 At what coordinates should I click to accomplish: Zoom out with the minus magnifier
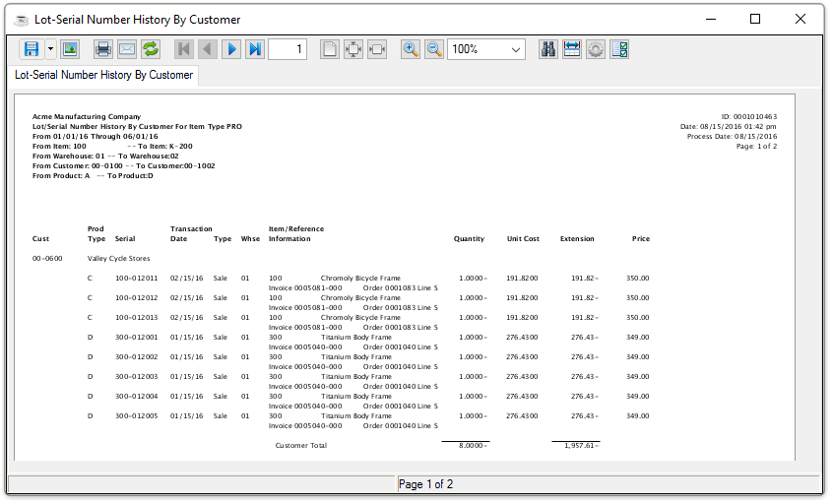coord(434,49)
